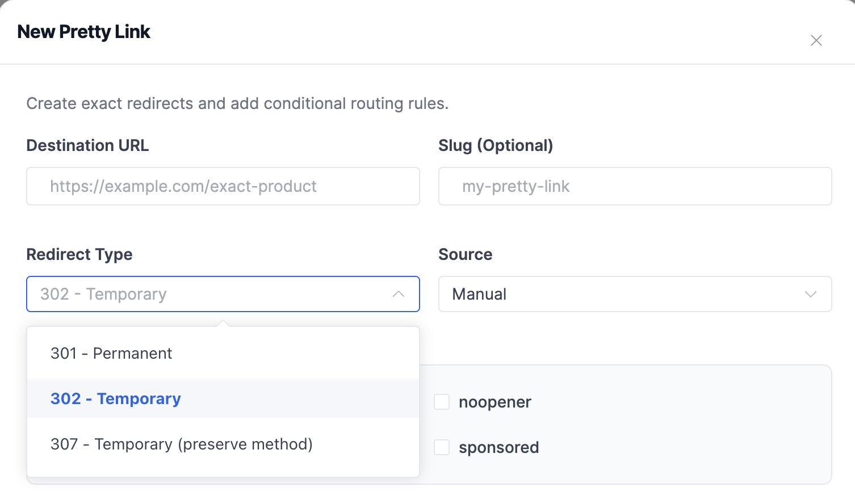Choose the highlighted 302 - Temporary option

[x=116, y=398]
